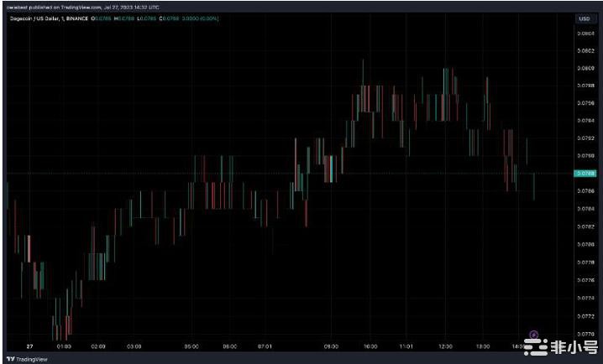Open the USD currency selector

[583, 18]
